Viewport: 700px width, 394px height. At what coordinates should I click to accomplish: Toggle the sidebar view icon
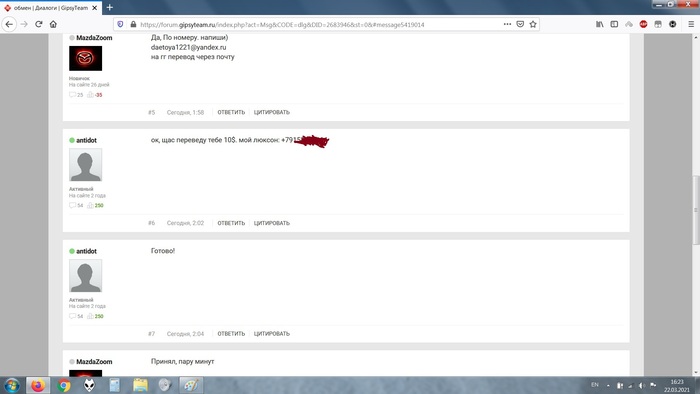pyautogui.click(x=614, y=24)
